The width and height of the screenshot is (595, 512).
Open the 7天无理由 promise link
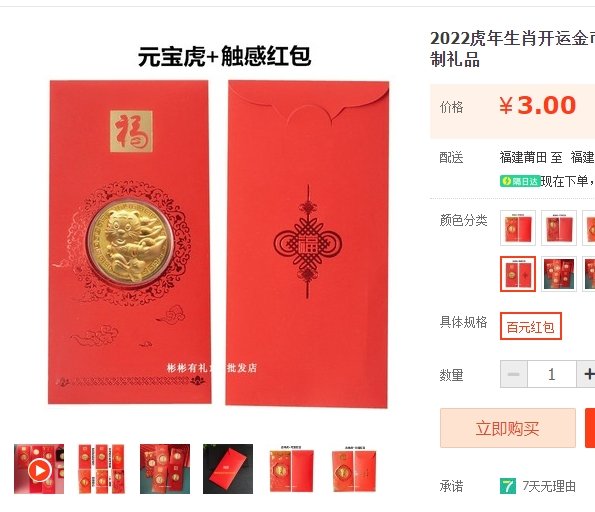click(x=549, y=486)
